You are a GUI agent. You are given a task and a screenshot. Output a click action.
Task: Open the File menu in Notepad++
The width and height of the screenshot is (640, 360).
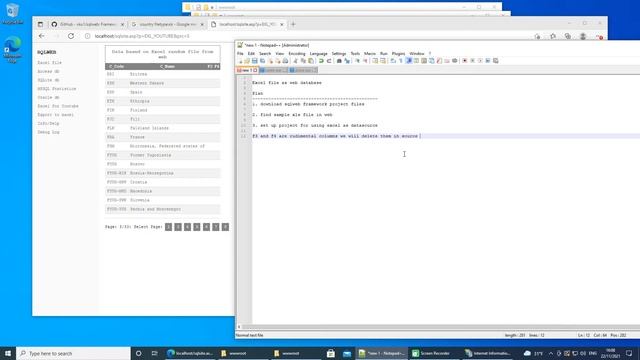coord(240,53)
